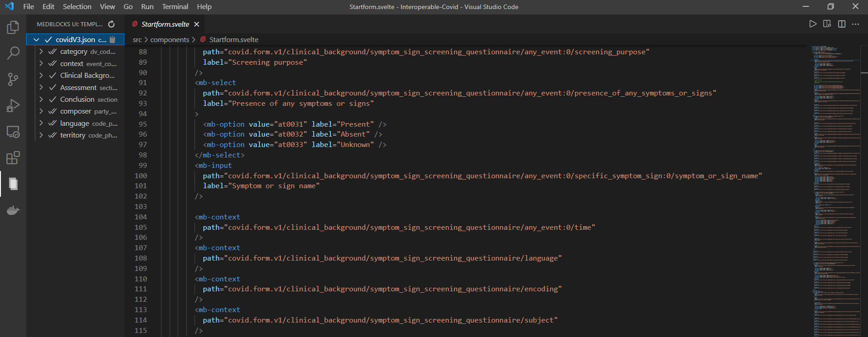Open the Extensions view
The image size is (868, 337).
point(13,158)
